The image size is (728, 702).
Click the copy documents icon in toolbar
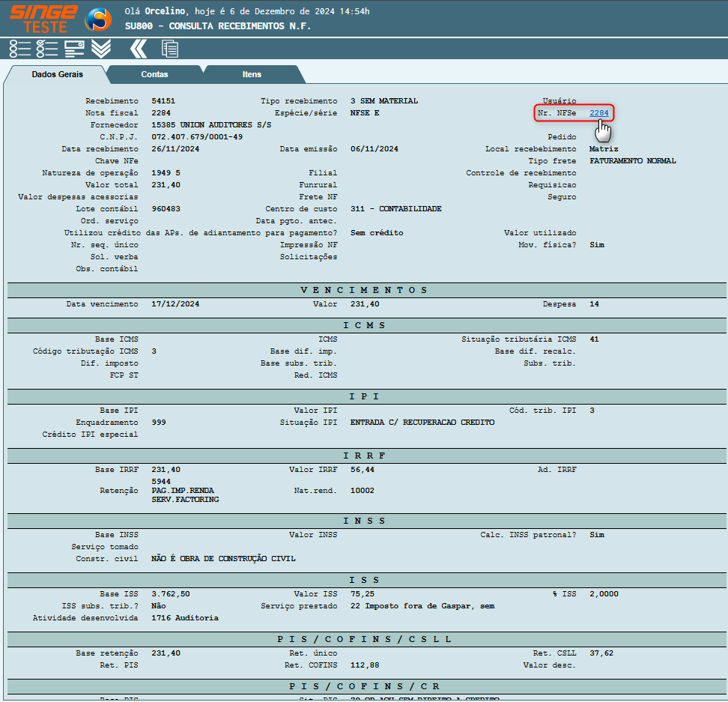coord(170,49)
